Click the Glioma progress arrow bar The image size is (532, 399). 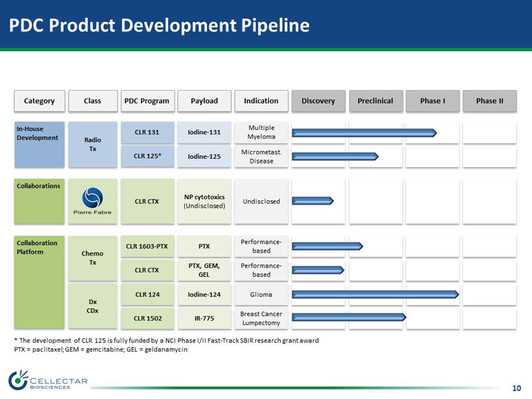[x=375, y=295]
